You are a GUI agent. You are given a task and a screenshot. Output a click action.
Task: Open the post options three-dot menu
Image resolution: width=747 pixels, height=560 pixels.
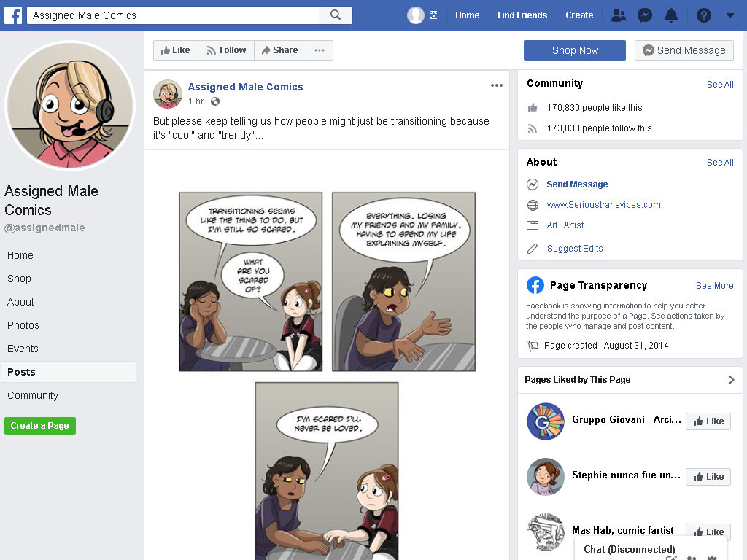(x=496, y=85)
